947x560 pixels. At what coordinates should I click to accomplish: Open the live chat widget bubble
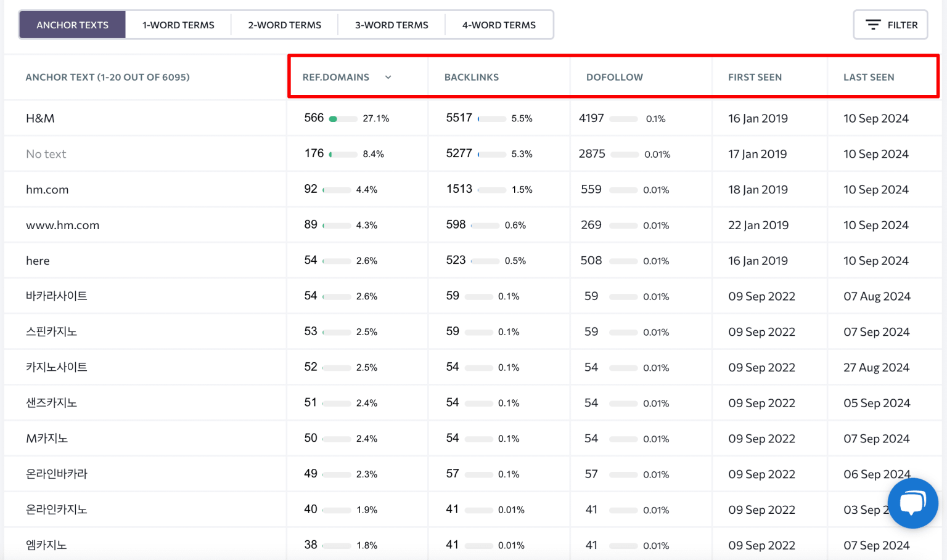coord(912,503)
